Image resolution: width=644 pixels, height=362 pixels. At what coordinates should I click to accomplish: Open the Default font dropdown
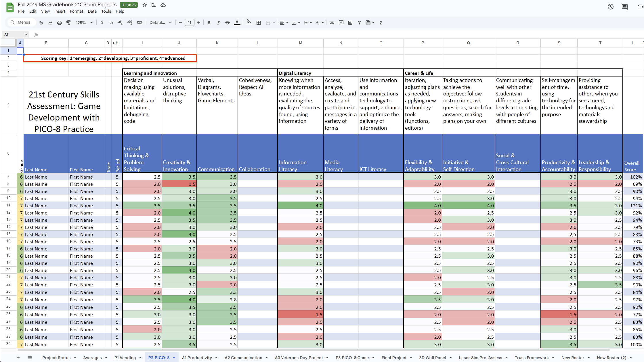[x=160, y=22]
